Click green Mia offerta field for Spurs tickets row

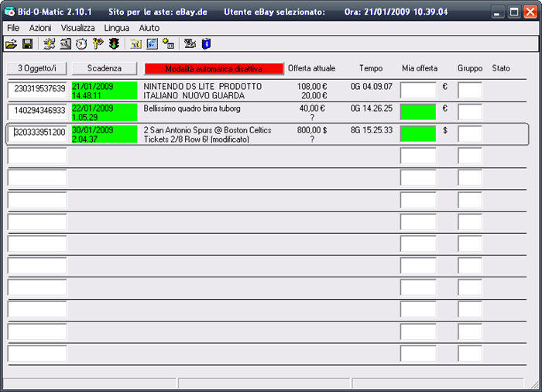(418, 134)
